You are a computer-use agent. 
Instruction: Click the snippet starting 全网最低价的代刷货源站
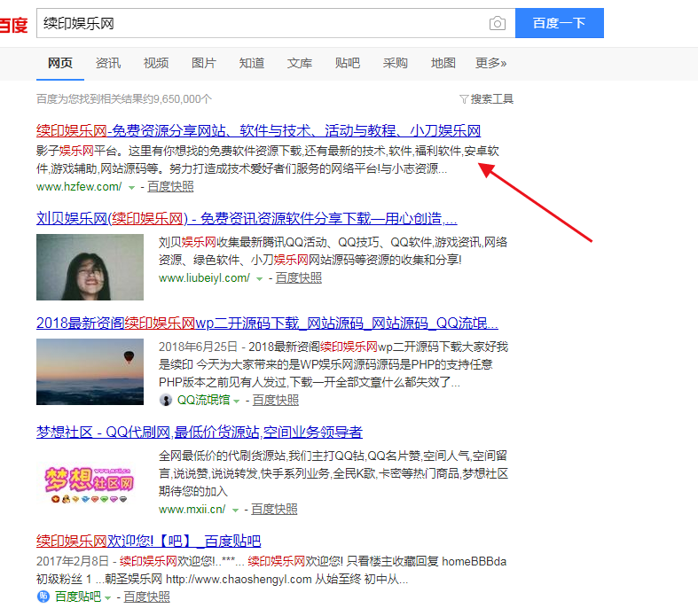tap(333, 473)
